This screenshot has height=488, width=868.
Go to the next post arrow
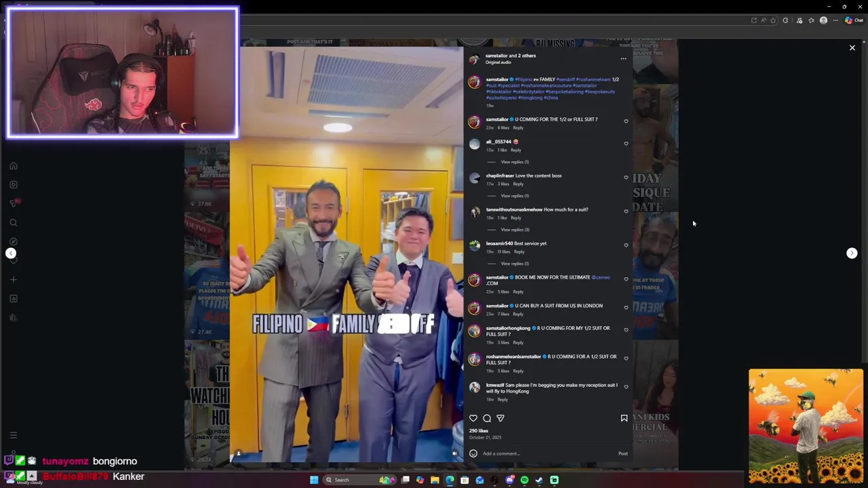(852, 253)
